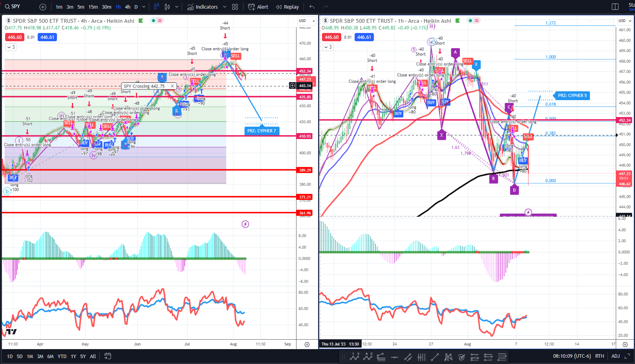Image resolution: width=635 pixels, height=364 pixels.
Task: Toggle the green flag on the 4h chart
Action: pyautogui.click(x=141, y=21)
